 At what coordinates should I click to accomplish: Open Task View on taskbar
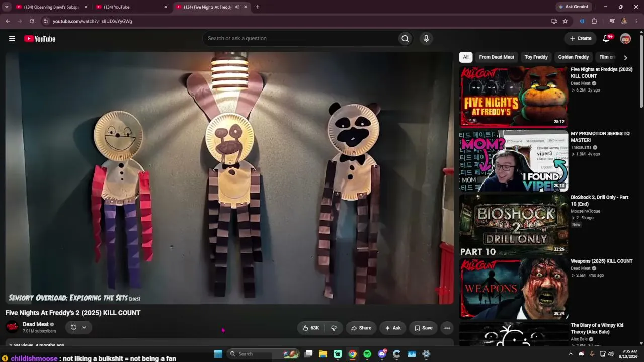coord(308,354)
